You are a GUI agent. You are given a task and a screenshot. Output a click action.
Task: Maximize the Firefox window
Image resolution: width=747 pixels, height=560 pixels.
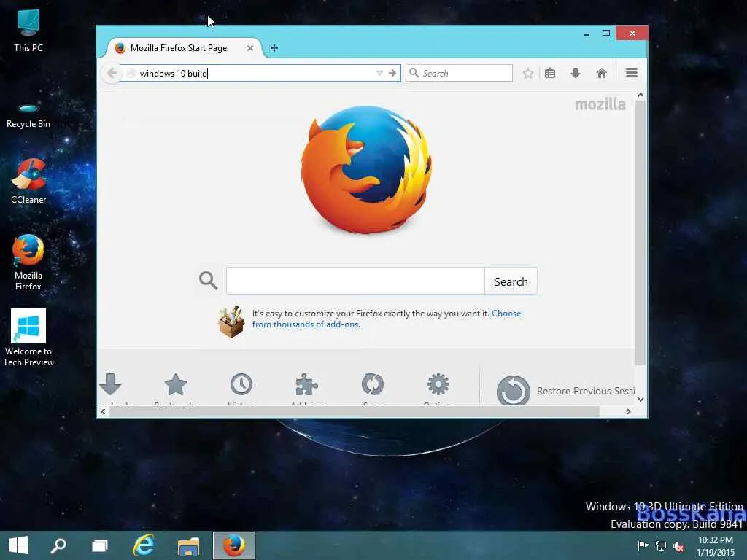pyautogui.click(x=606, y=34)
